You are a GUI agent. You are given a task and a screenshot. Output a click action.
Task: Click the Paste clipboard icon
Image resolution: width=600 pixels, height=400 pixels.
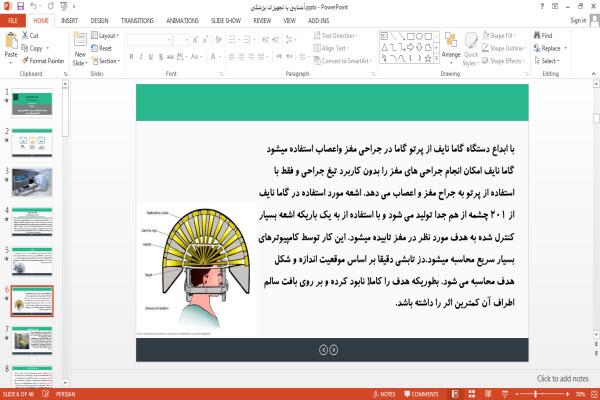point(11,41)
